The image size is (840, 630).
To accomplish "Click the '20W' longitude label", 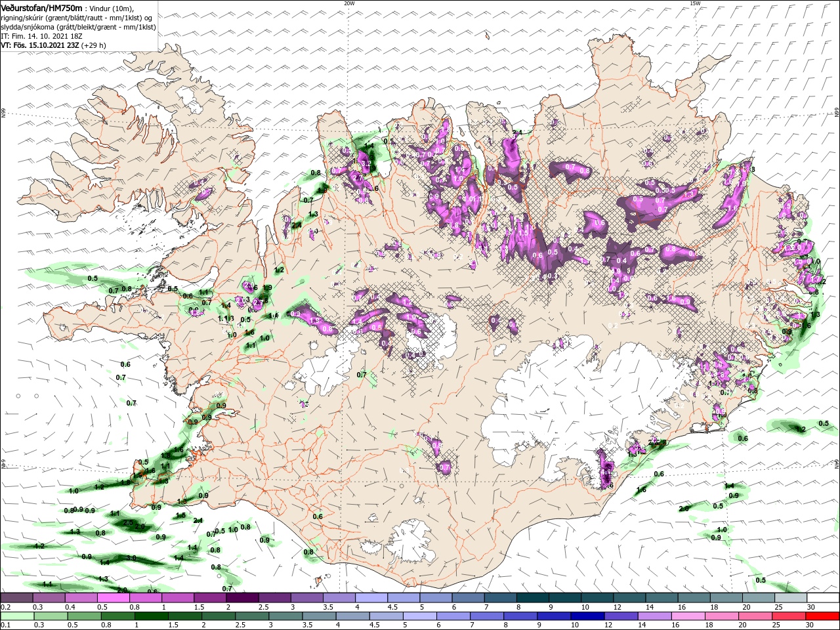I will pyautogui.click(x=349, y=3).
